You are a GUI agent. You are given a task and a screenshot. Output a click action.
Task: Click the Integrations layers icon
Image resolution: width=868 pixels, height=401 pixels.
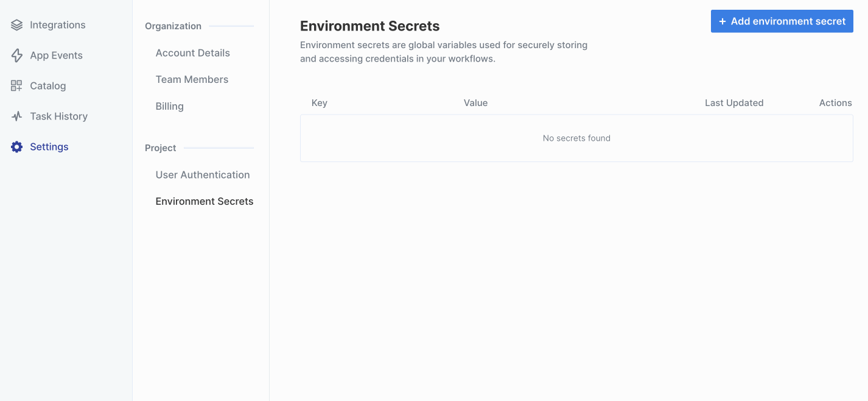[x=16, y=25]
